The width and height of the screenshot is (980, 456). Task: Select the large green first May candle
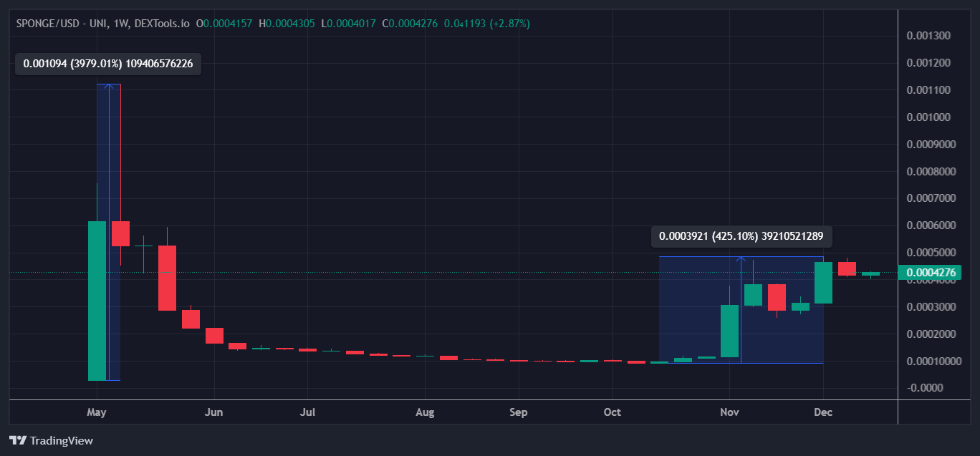click(x=97, y=301)
